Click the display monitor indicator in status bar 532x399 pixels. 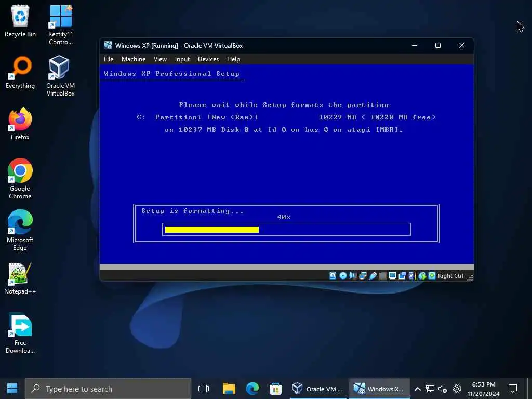coord(392,276)
